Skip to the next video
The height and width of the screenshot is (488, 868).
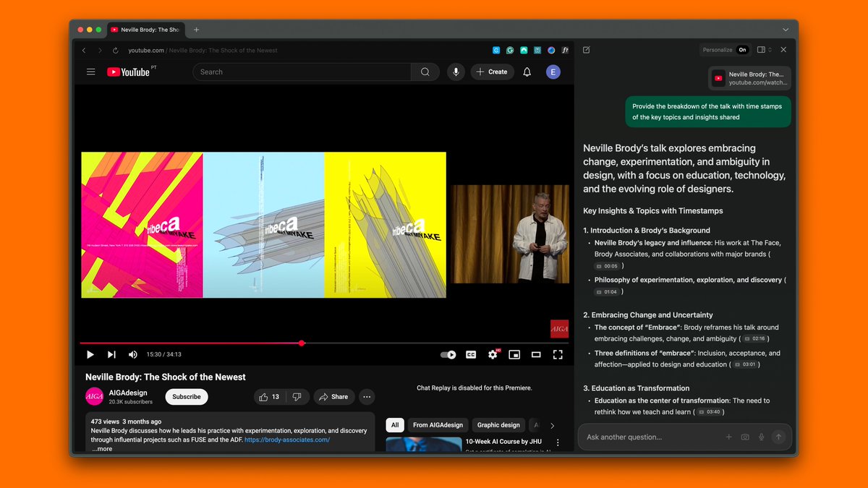[111, 354]
